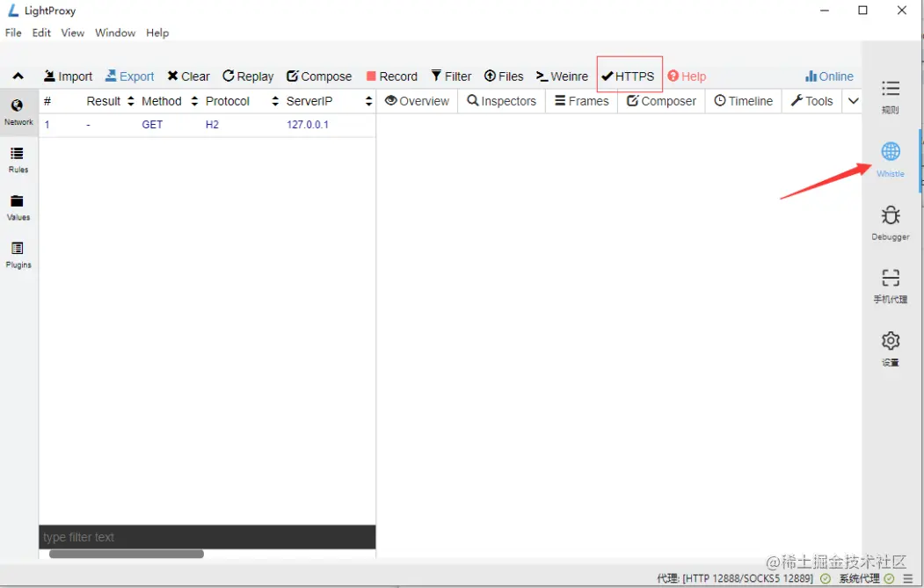This screenshot has width=924, height=588.
Task: Open the Help menu in menu bar
Action: click(x=157, y=33)
